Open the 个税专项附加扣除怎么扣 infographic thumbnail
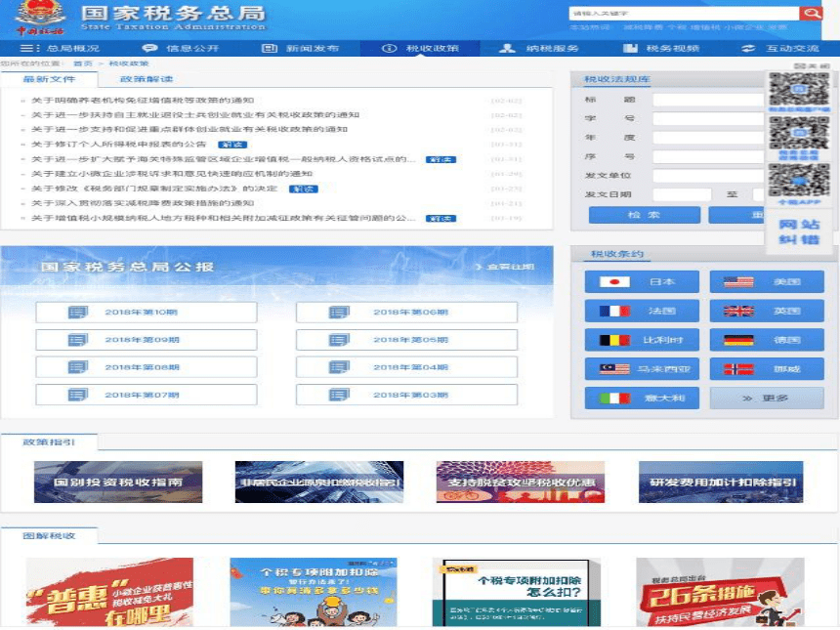This screenshot has height=630, width=840. coord(517,593)
